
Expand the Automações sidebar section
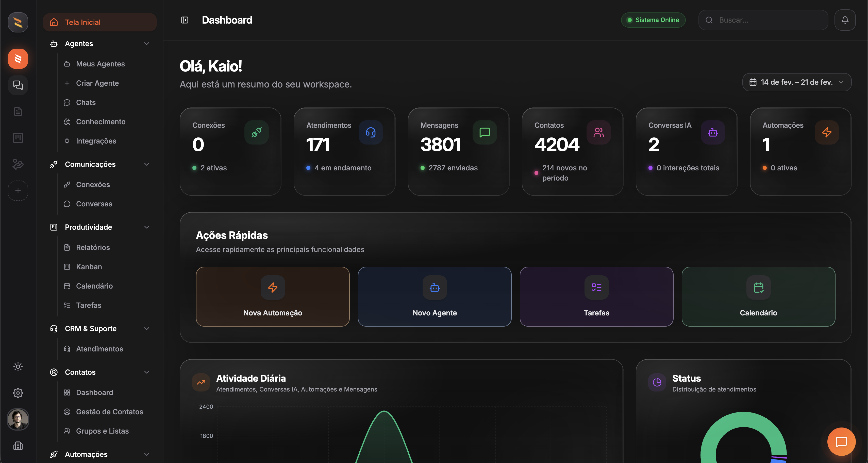[x=147, y=454]
